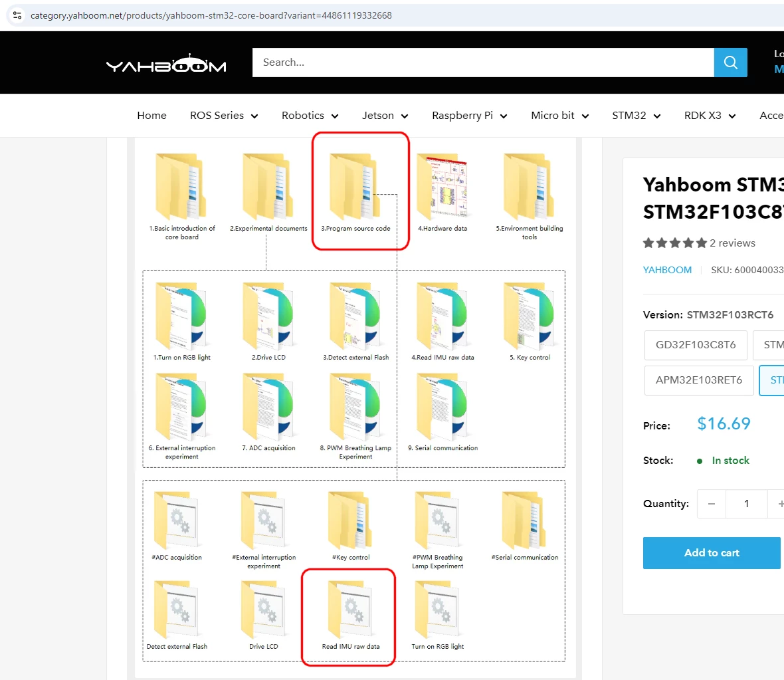Expand the Robotics dropdown menu

[310, 116]
